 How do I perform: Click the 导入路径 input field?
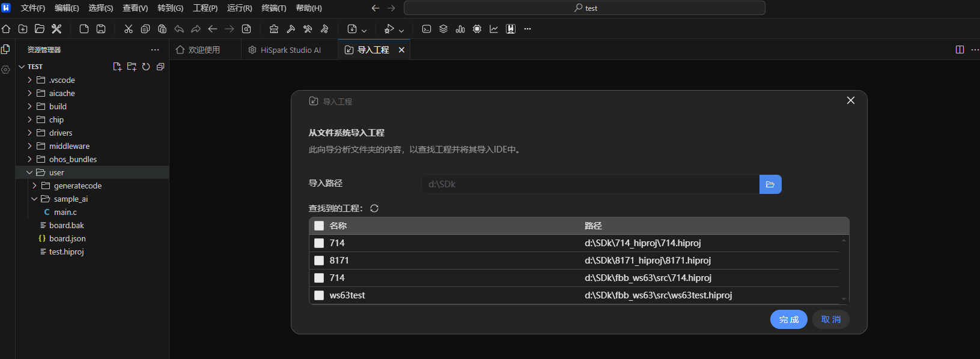(590, 184)
